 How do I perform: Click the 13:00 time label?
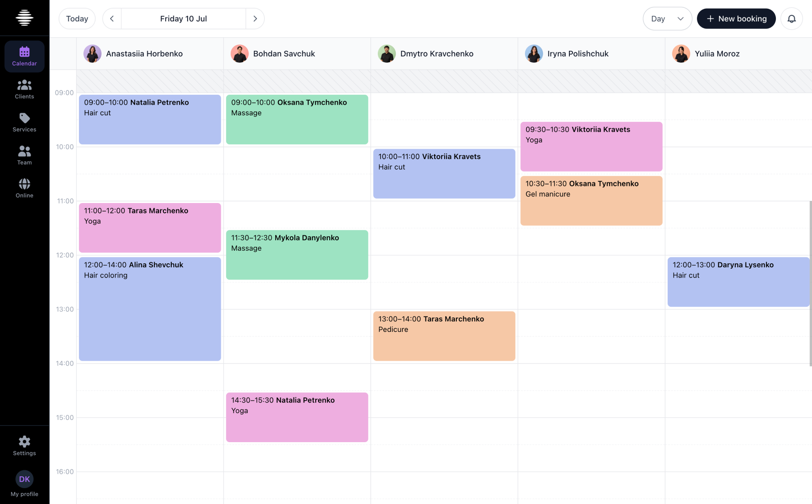tap(65, 309)
